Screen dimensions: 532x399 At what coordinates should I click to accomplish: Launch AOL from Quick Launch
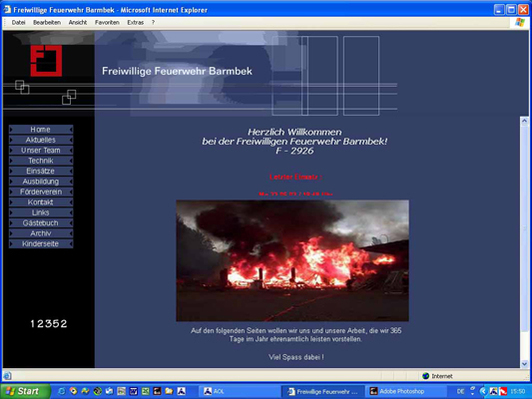(182, 391)
